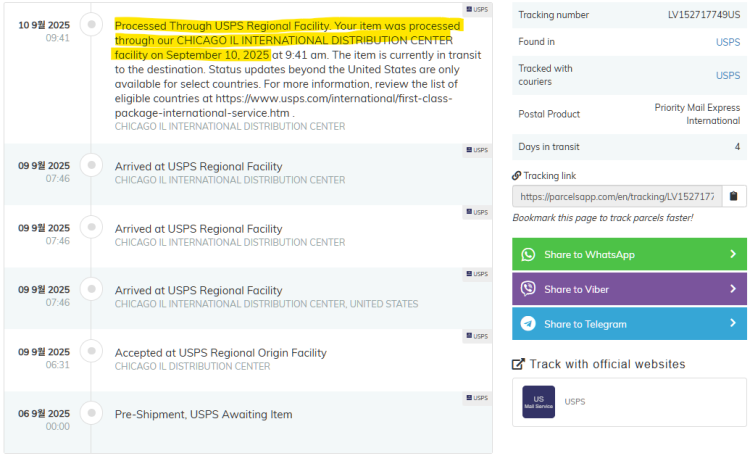Select tracking number LV152717749US

[704, 15]
